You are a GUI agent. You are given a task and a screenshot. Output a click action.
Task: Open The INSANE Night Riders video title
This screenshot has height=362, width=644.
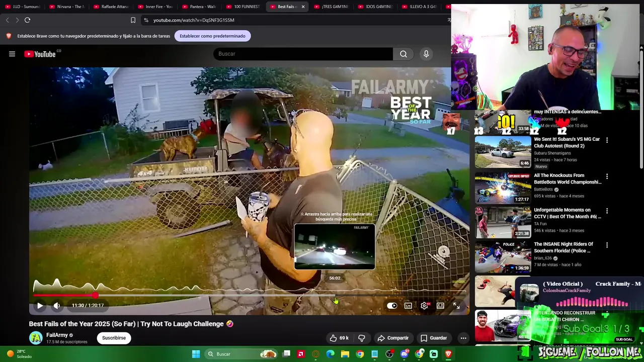tap(563, 247)
